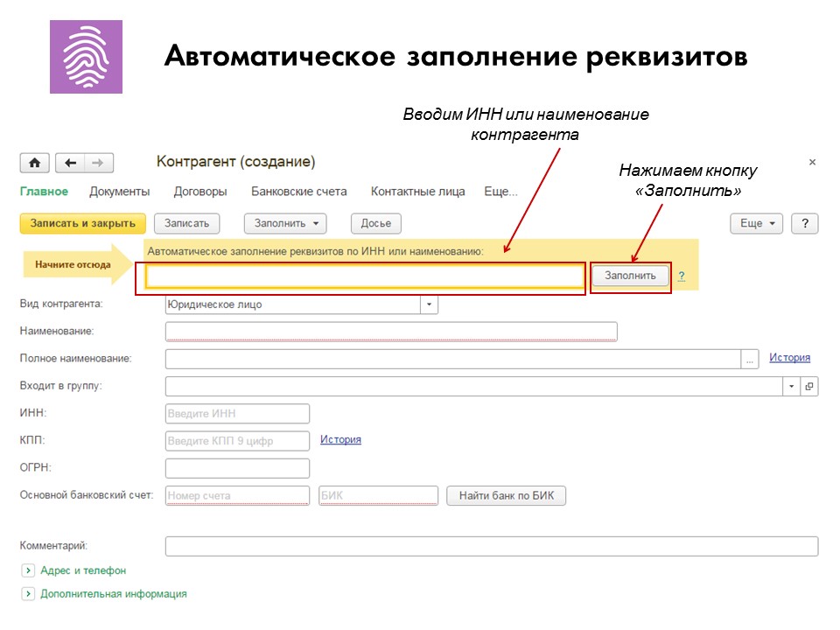Open the Входит в группу dropdown arrow

tap(792, 386)
